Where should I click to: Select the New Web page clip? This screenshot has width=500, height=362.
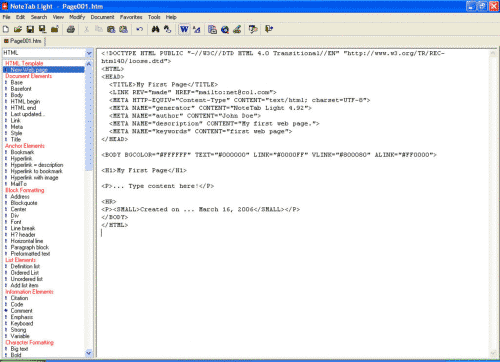[29, 70]
